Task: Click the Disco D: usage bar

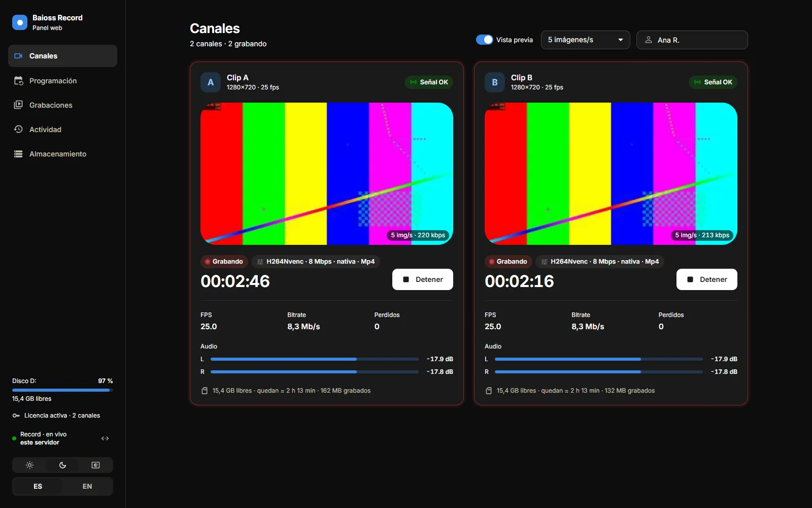Action: (x=62, y=390)
